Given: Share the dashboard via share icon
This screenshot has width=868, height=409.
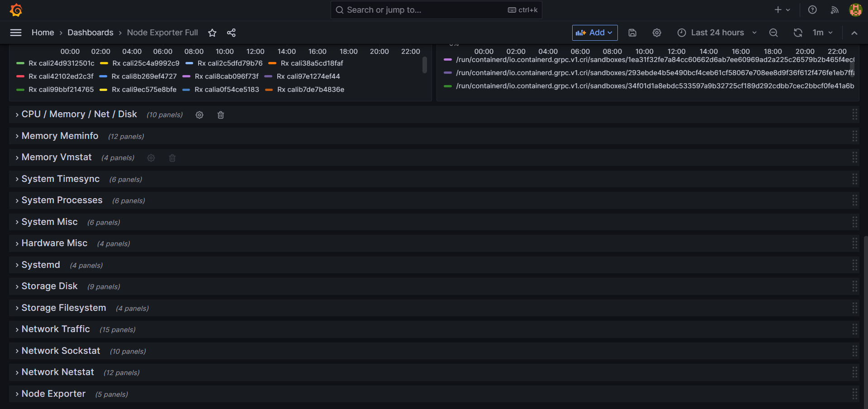Looking at the screenshot, I should tap(231, 33).
